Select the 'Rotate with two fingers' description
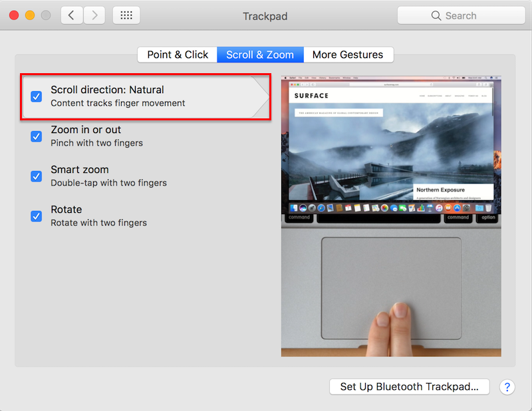Image resolution: width=532 pixels, height=411 pixels. [x=98, y=223]
